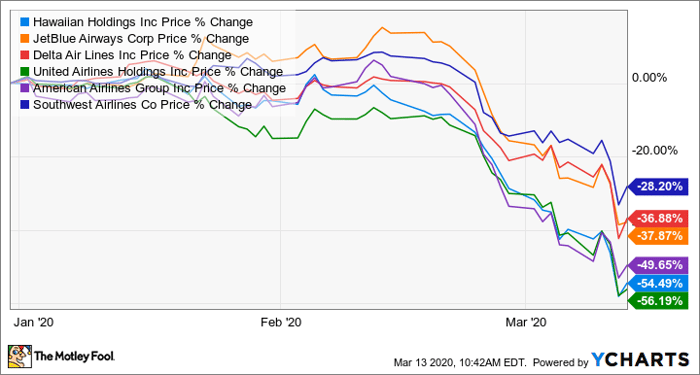
Task: Select the -28.20% Southwest value flag
Action: coord(658,186)
